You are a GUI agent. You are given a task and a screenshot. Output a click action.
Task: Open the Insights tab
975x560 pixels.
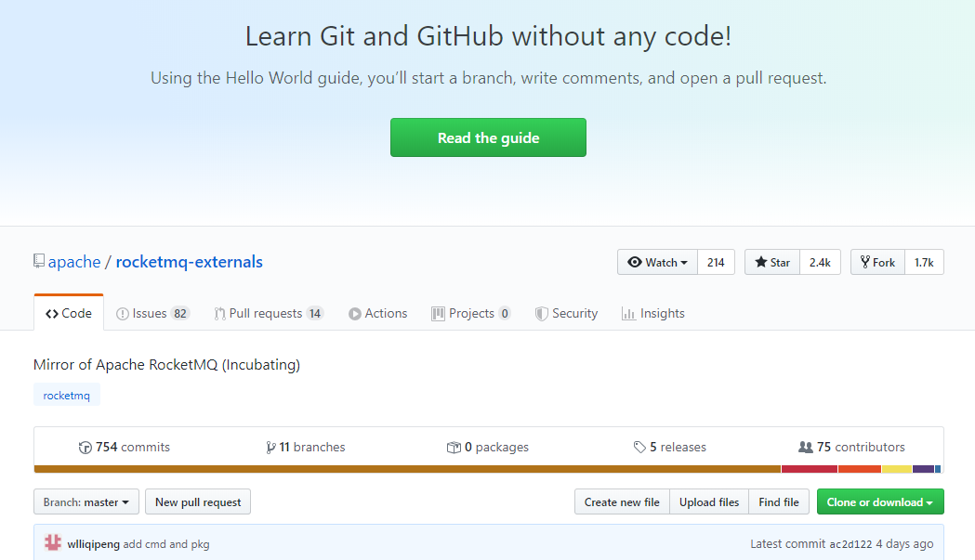(x=652, y=313)
